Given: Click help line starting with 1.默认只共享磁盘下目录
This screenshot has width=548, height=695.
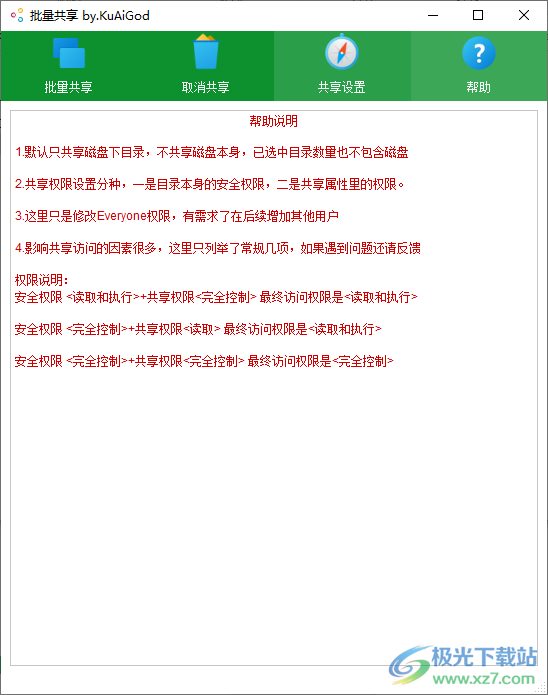Looking at the screenshot, I should pos(211,152).
